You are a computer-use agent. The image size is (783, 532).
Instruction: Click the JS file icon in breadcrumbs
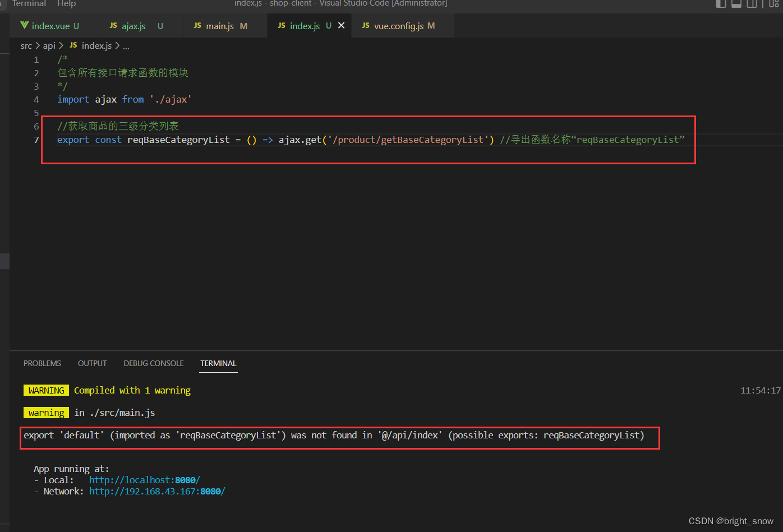tap(73, 45)
